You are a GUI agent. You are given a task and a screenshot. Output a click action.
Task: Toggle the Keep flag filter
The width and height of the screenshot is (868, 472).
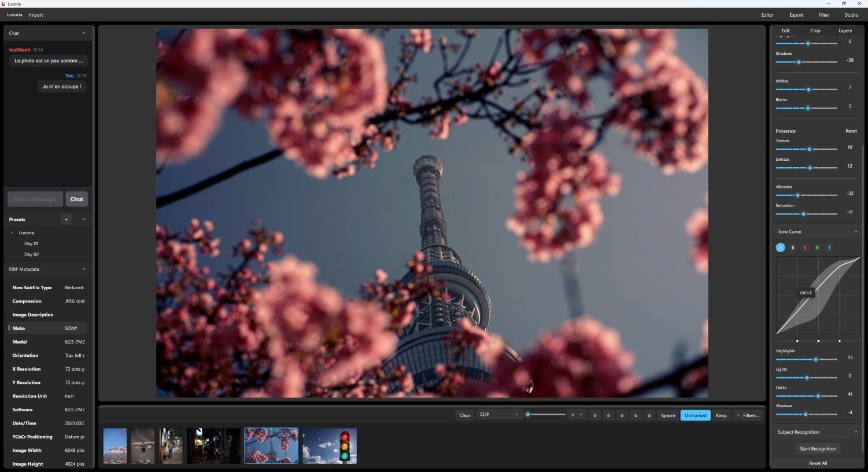721,415
